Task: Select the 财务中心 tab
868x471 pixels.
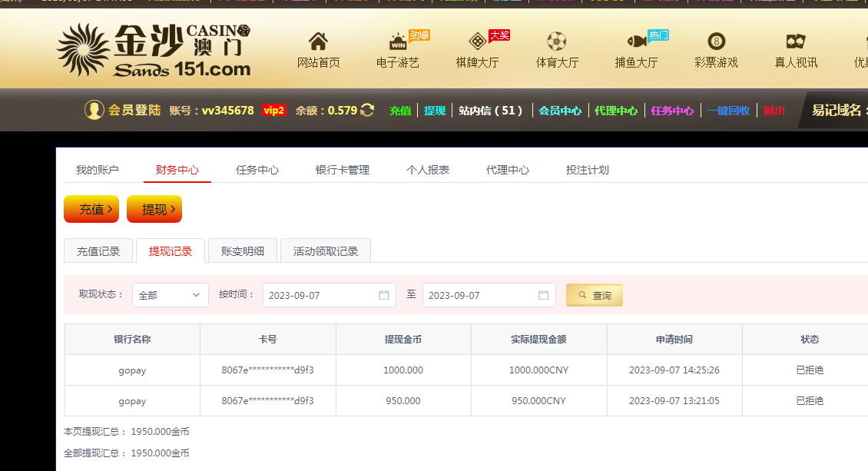Action: [177, 170]
